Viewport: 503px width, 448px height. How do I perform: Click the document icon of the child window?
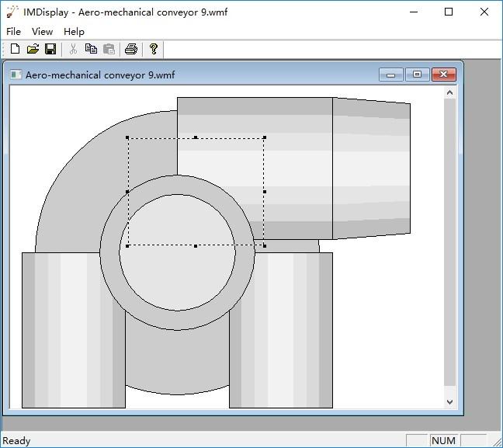[16, 75]
